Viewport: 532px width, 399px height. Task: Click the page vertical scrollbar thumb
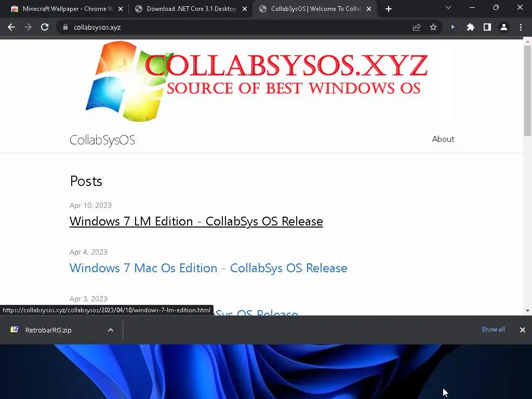click(x=528, y=90)
